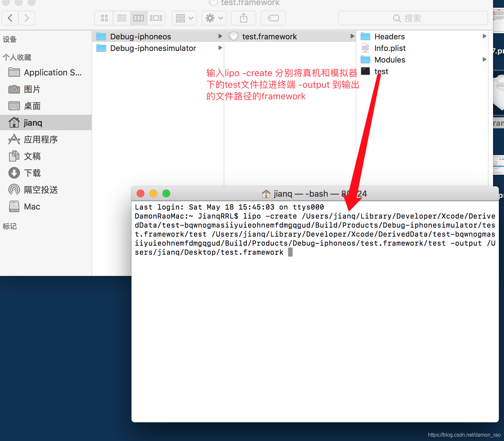Expand Debug-iphoneos with its arrow
This screenshot has width=504, height=441.
point(220,36)
